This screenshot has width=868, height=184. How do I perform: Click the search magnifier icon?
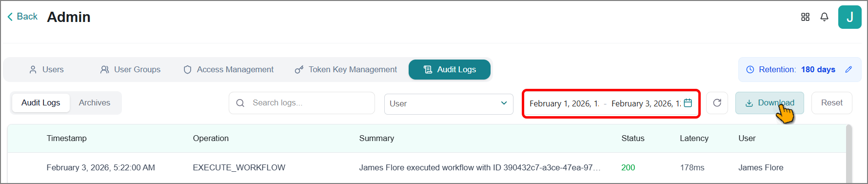pos(240,103)
